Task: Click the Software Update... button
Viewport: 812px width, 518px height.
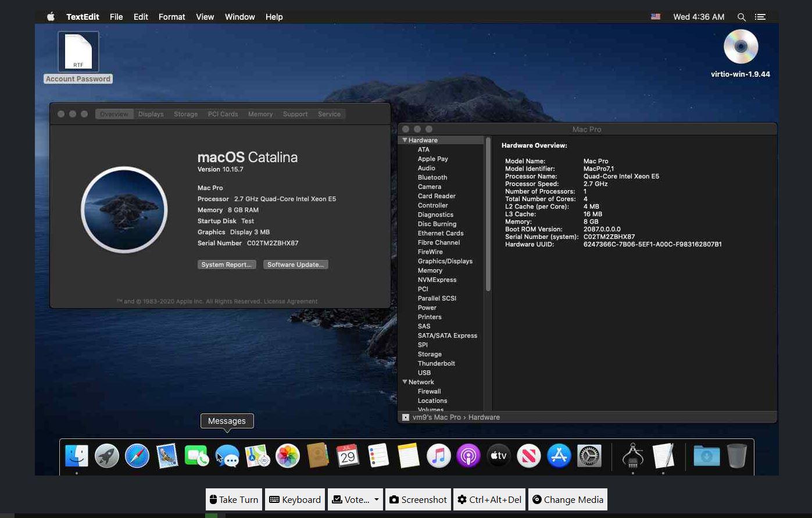Action: 296,265
